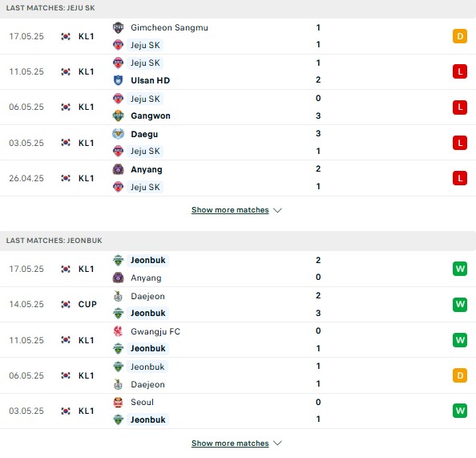Open the Anyang team link in 26.04.25 match
The image size is (476, 458).
click(147, 169)
